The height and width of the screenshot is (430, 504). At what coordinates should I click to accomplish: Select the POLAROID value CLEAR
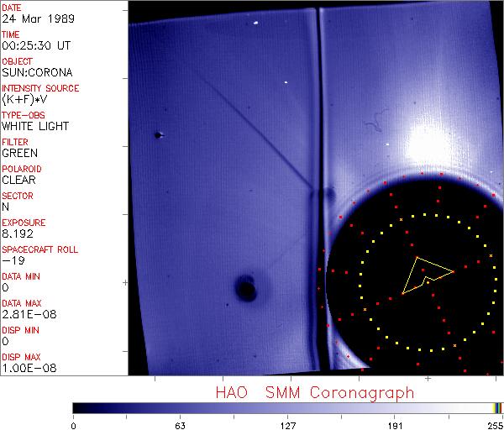(x=18, y=181)
